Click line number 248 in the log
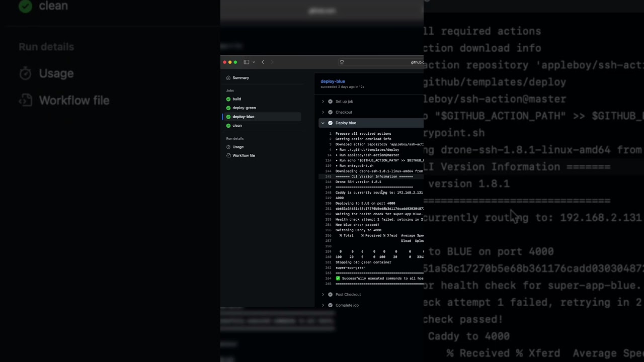Image resolution: width=644 pixels, height=362 pixels. click(328, 193)
